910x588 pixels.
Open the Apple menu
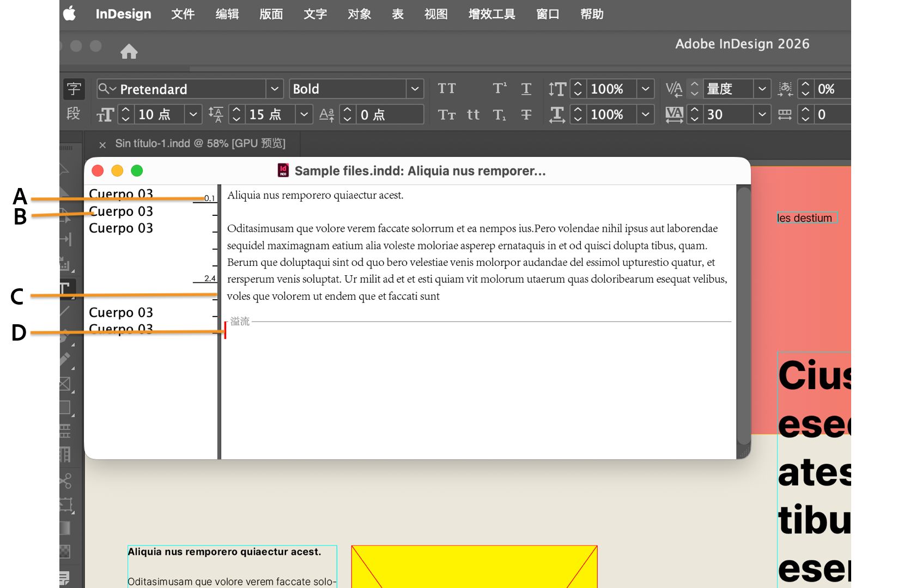[70, 14]
